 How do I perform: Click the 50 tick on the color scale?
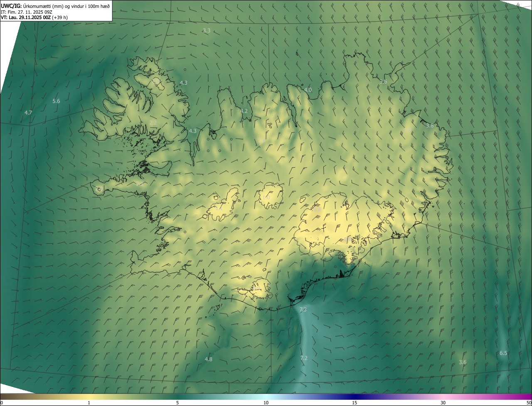pos(529,403)
